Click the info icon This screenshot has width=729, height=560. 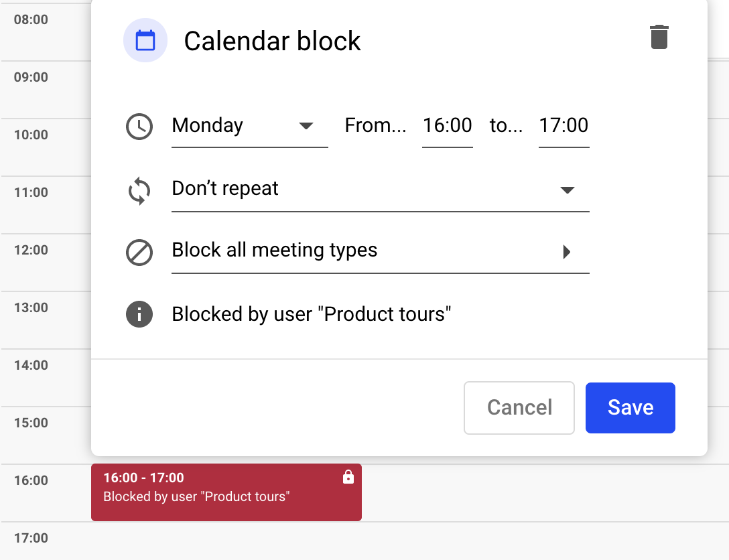[139, 314]
